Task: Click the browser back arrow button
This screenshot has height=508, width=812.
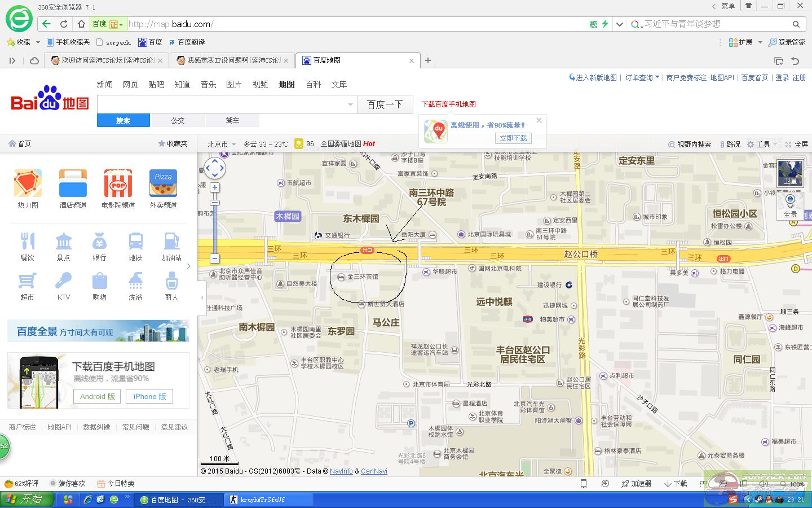Action: pyautogui.click(x=46, y=24)
